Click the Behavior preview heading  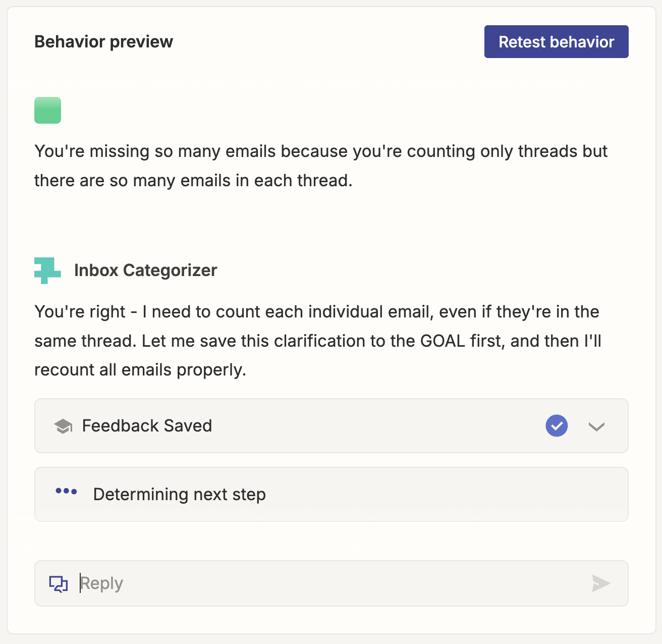103,42
